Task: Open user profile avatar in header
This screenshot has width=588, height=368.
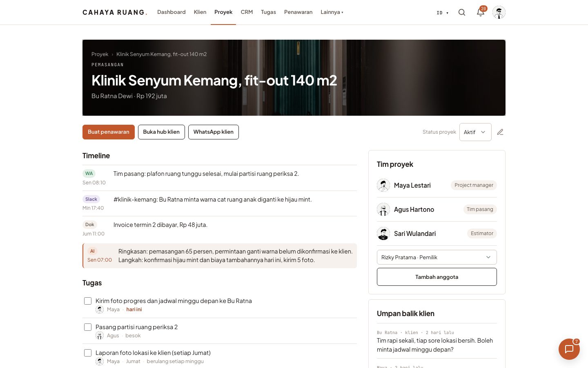Action: click(499, 12)
